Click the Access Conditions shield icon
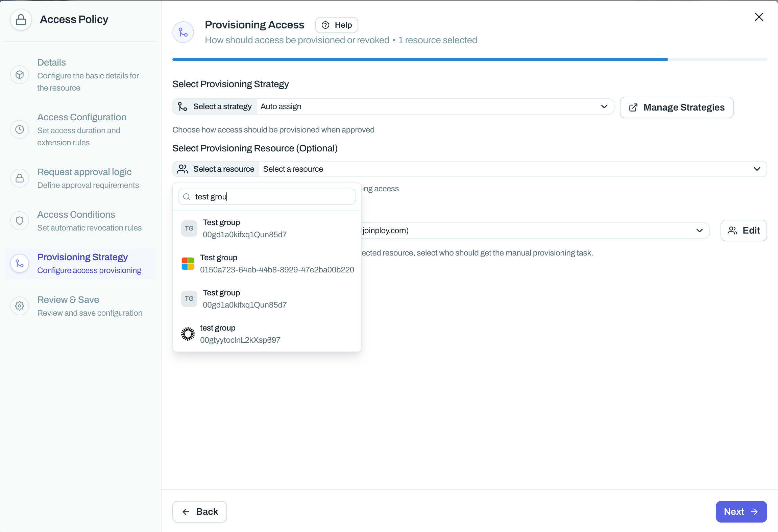Image resolution: width=778 pixels, height=532 pixels. point(20,221)
